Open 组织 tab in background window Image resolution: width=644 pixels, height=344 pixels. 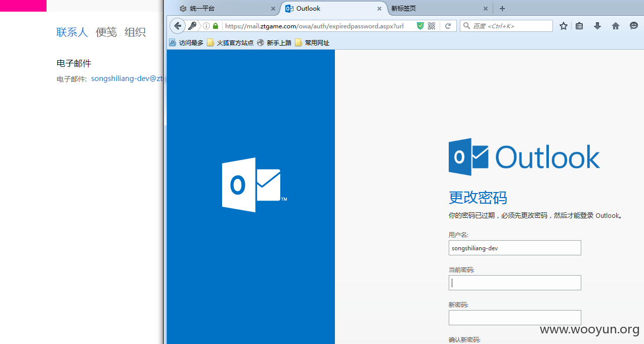(x=135, y=32)
